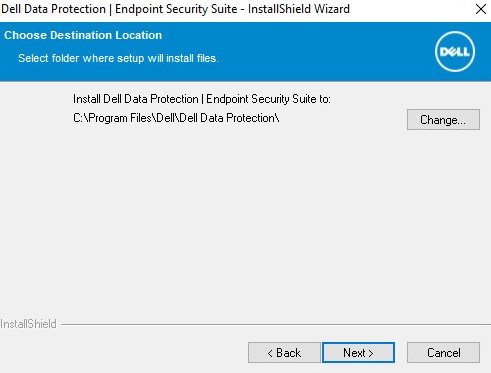Cancel the Endpoint Security Suite installation
The width and height of the screenshot is (491, 373).
443,353
